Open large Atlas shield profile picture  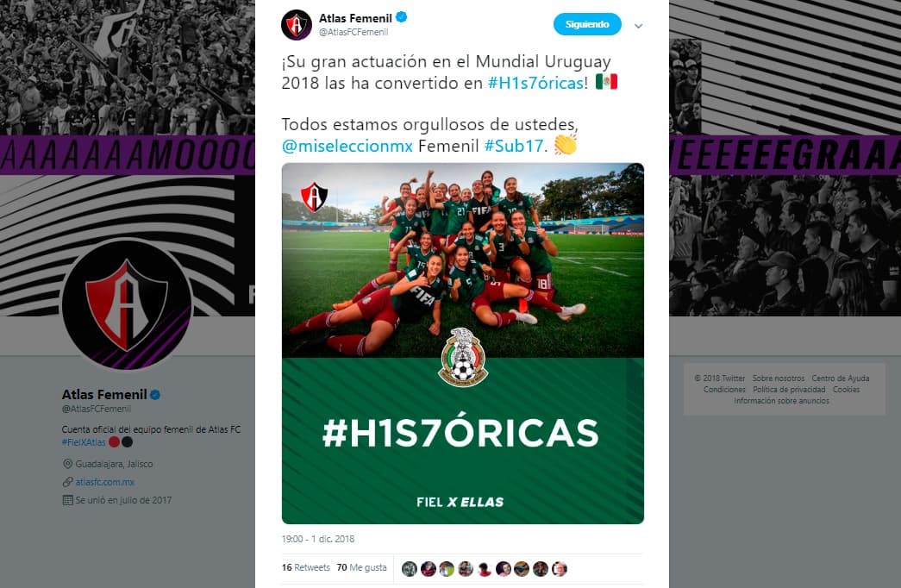pos(127,303)
